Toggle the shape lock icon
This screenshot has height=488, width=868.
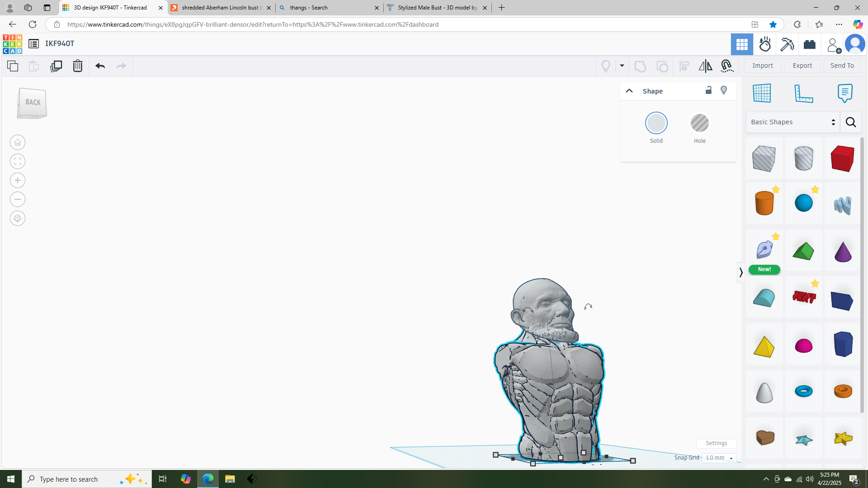click(708, 90)
